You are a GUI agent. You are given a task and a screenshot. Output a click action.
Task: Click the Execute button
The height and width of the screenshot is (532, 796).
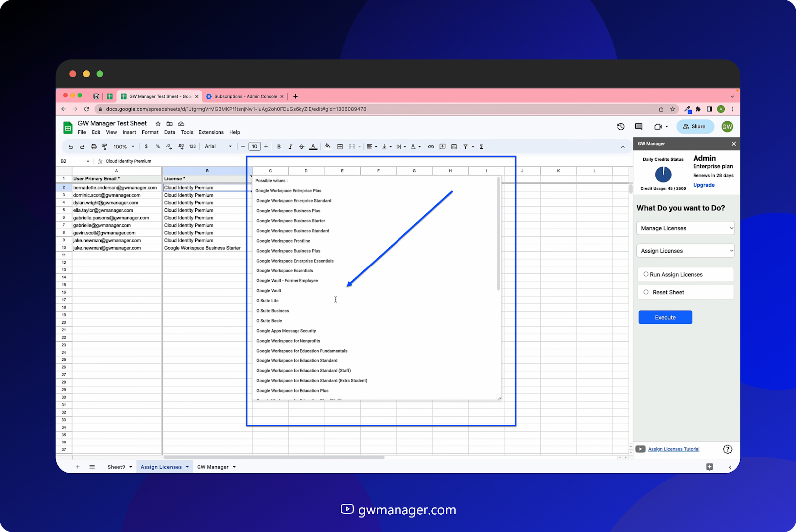click(x=665, y=317)
